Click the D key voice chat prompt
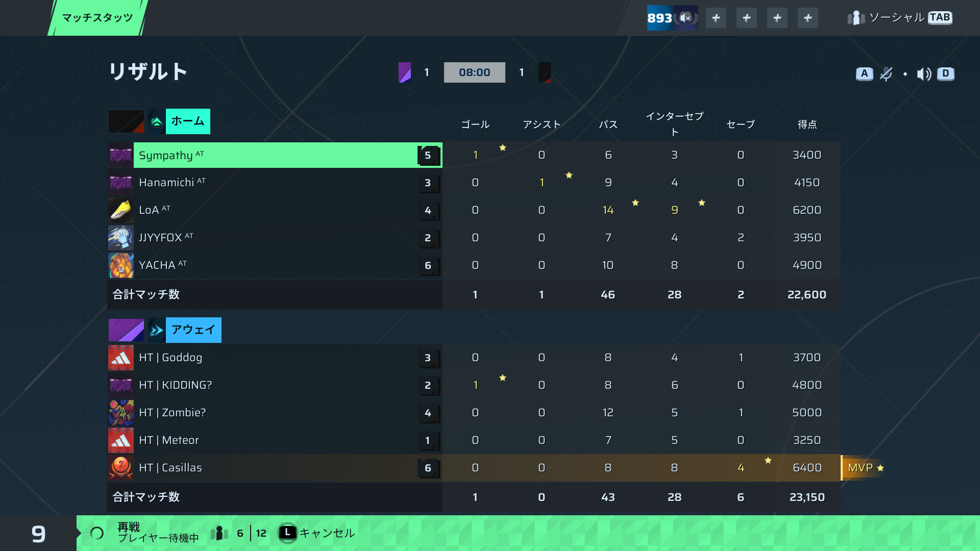Viewport: 980px width, 551px height. [x=946, y=73]
